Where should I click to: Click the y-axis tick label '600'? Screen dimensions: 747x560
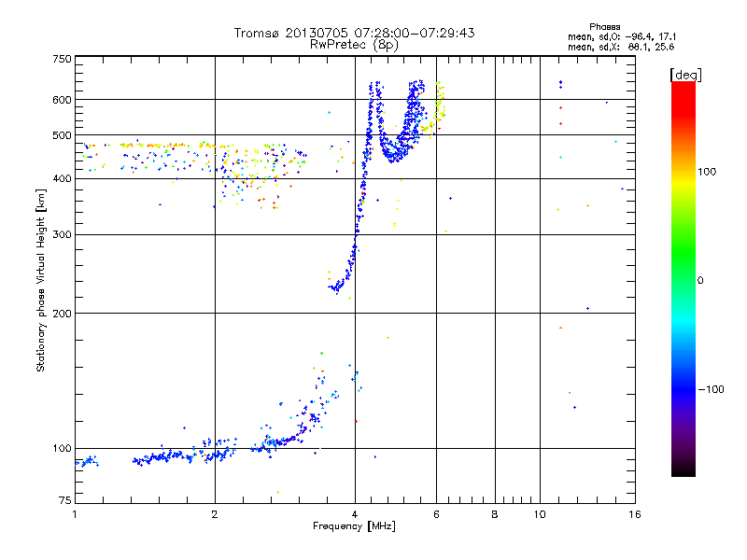pos(62,100)
